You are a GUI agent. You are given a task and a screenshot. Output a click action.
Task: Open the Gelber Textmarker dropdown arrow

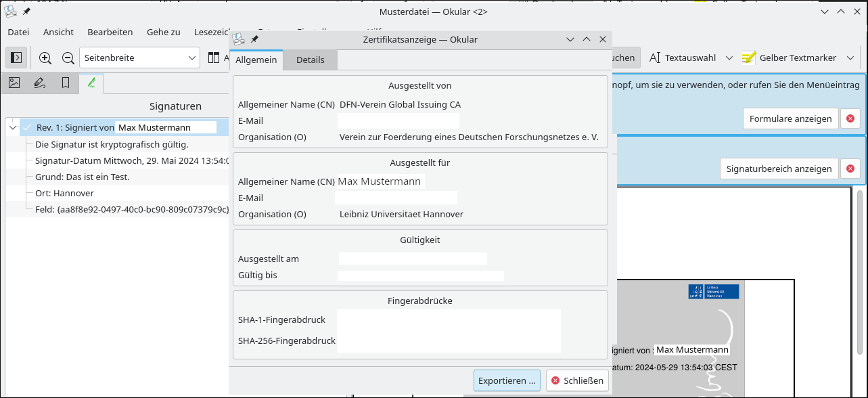pyautogui.click(x=850, y=58)
